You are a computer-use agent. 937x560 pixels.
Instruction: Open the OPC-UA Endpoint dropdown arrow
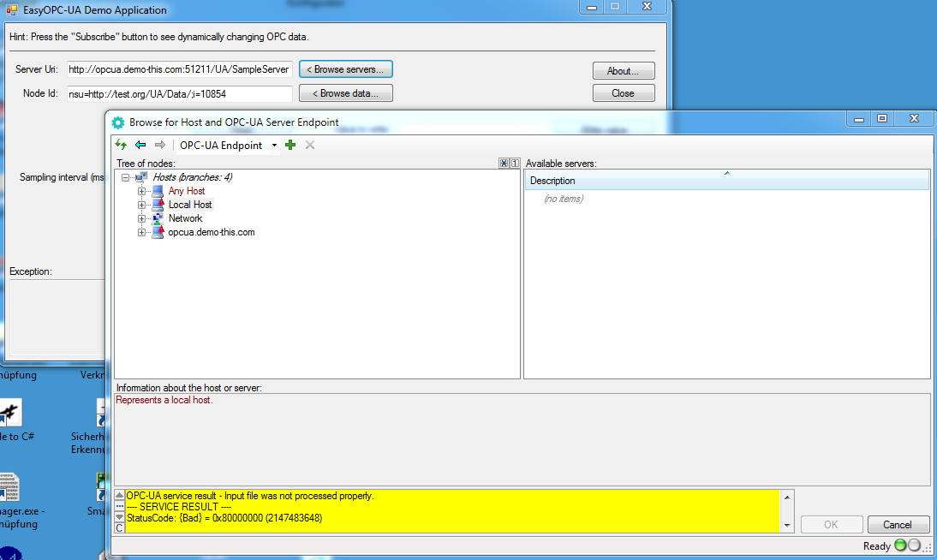click(x=274, y=146)
